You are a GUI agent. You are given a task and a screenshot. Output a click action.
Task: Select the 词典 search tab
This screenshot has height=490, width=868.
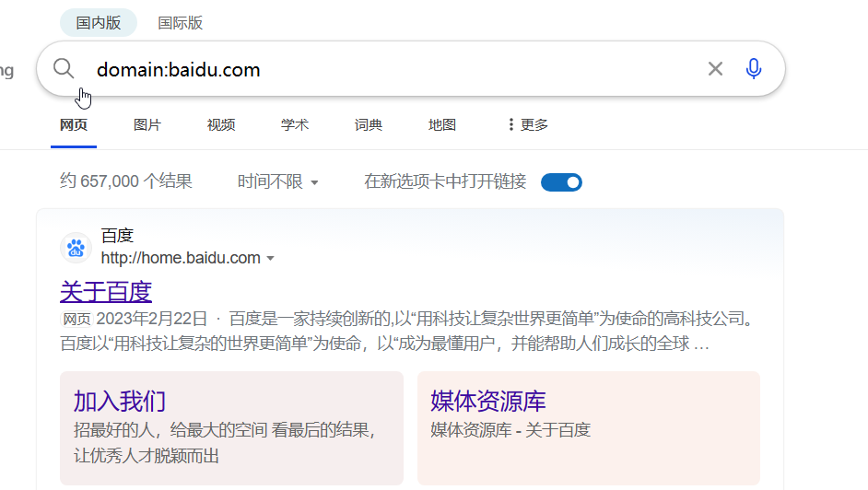(x=369, y=125)
